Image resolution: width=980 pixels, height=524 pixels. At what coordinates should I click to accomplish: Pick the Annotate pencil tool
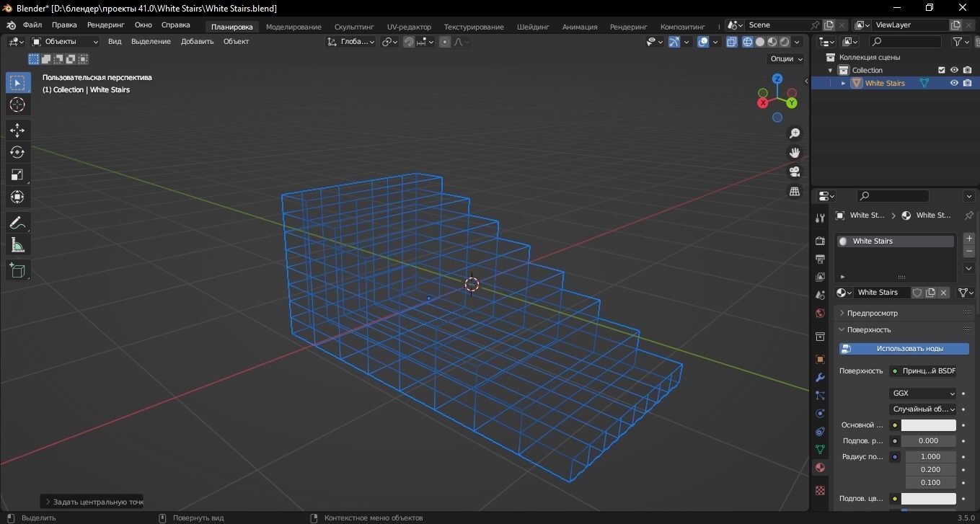click(17, 223)
